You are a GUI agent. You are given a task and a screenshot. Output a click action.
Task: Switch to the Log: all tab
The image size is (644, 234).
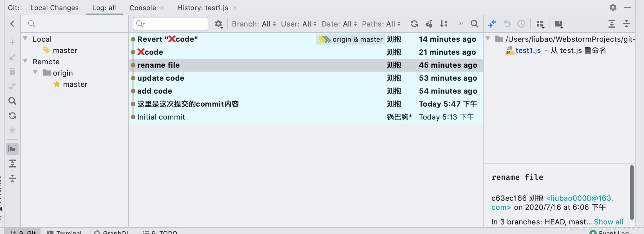point(104,8)
